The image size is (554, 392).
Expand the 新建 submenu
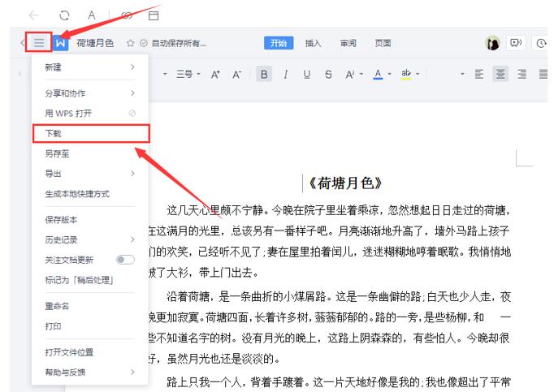89,67
